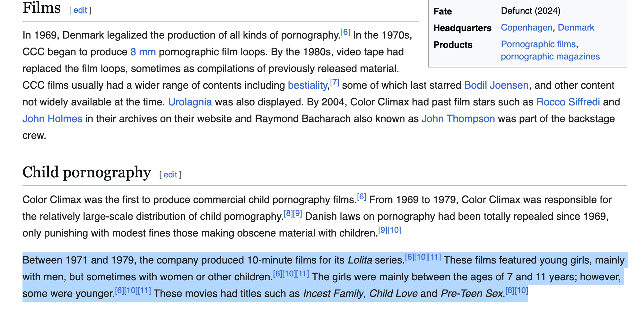This screenshot has height=313, width=644.
Task: Jump to citation [8] reference
Action: [288, 213]
